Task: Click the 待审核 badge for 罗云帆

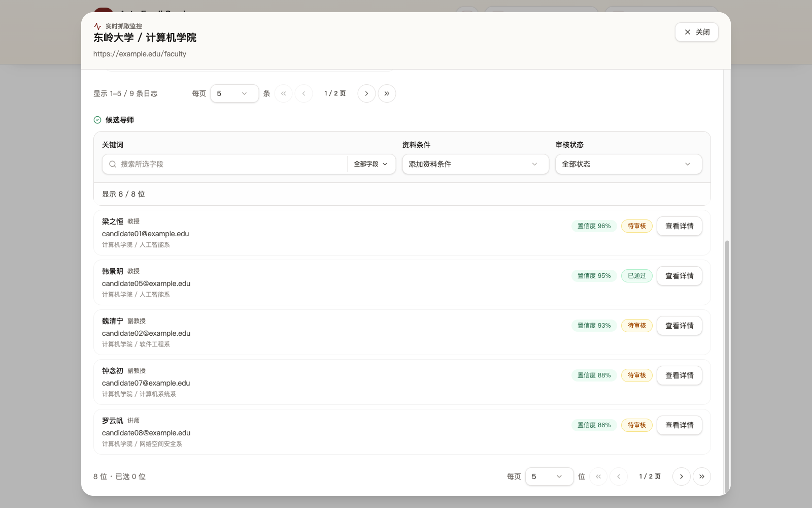Action: click(x=637, y=425)
